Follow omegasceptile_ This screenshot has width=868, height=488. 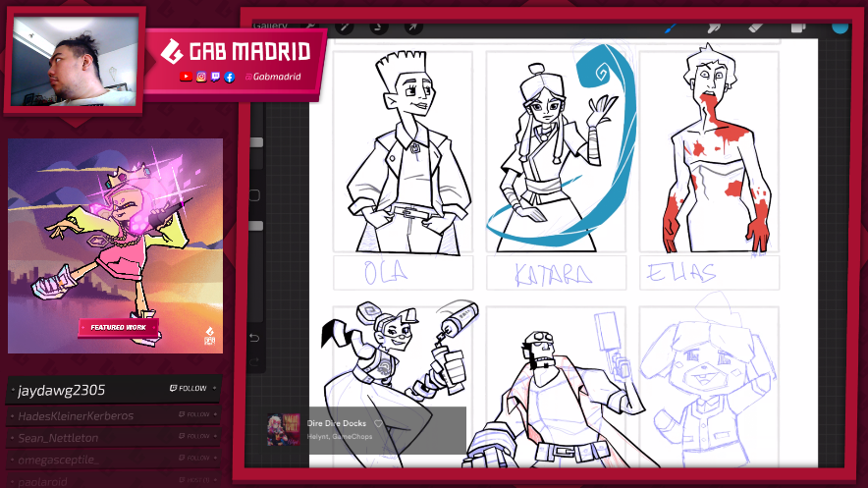(194, 458)
